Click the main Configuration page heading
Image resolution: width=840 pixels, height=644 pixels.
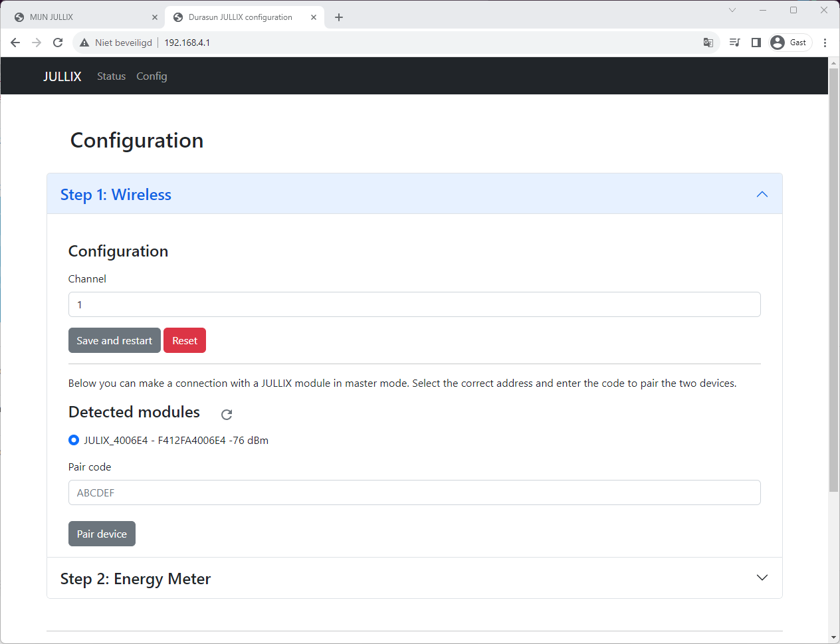point(137,140)
